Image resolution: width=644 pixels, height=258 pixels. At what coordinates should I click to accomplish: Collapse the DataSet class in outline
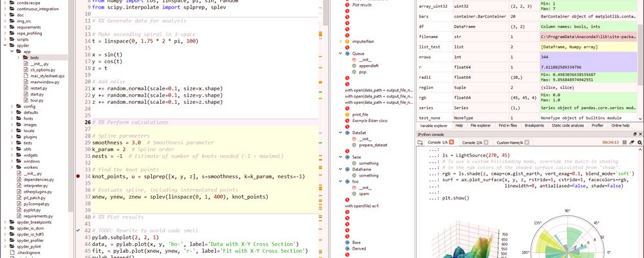[x=341, y=133]
